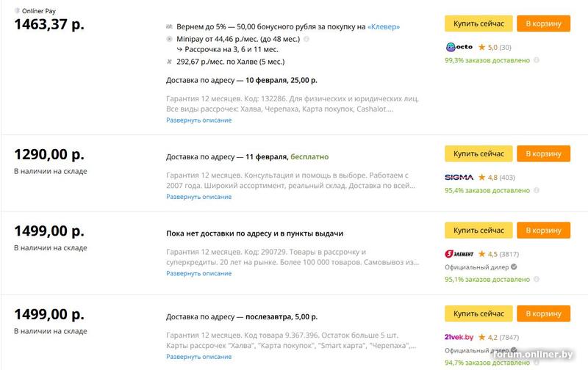Expand description of the 1463,37 р. offer
Viewport: 588px width, 370px height.
coord(198,120)
